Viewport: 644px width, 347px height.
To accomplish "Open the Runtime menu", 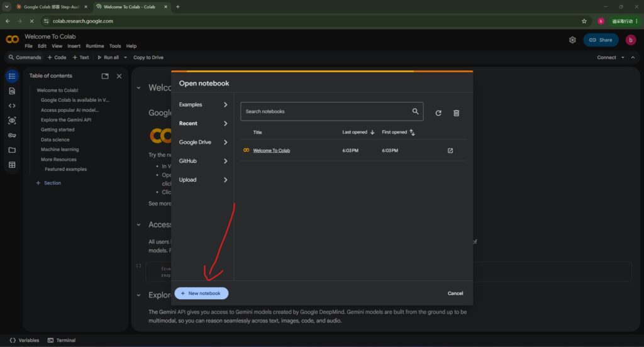I will [95, 46].
